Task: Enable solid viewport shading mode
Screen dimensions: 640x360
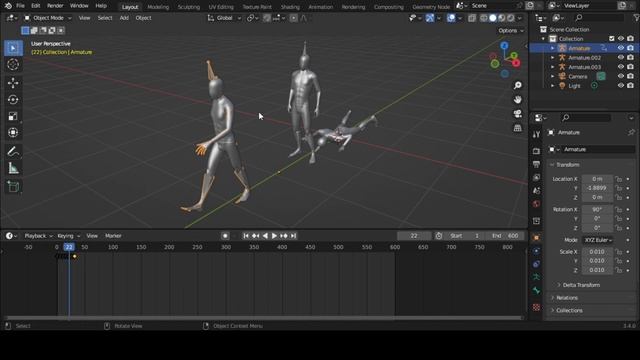Action: 493,18
